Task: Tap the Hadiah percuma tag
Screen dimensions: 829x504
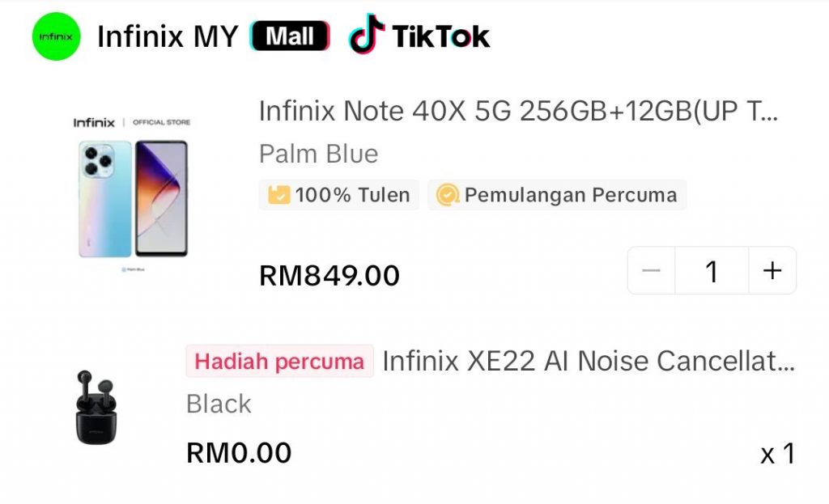Action: (x=279, y=362)
